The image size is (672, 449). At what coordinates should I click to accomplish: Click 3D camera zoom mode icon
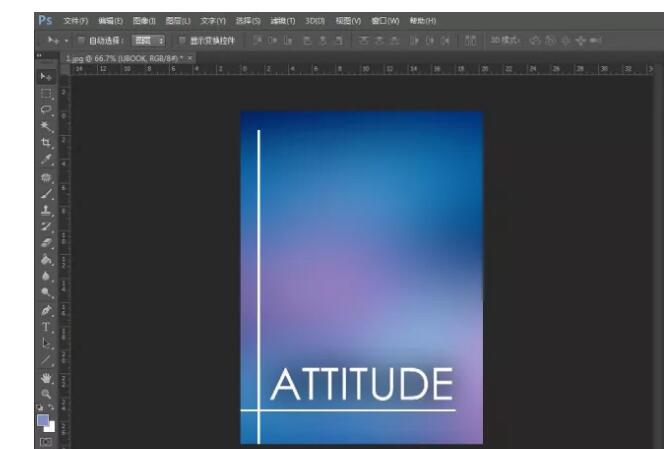click(595, 41)
